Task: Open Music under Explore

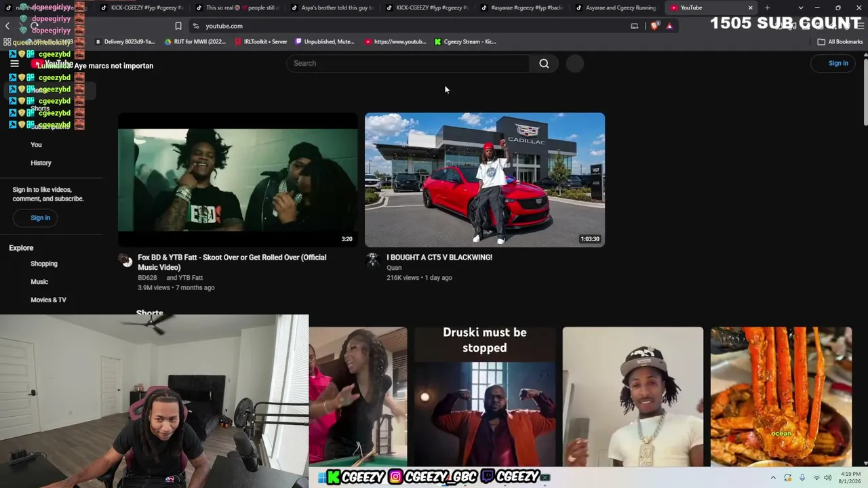Action: tap(39, 282)
